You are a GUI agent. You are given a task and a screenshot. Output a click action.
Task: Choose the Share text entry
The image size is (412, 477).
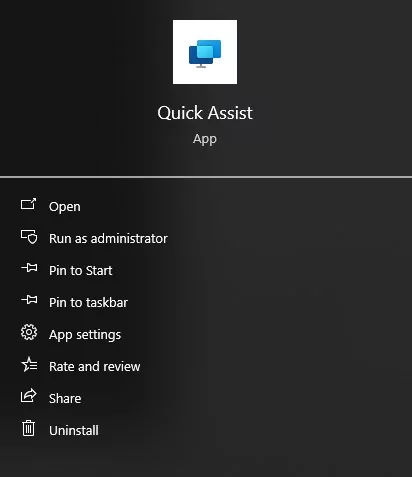coord(65,399)
